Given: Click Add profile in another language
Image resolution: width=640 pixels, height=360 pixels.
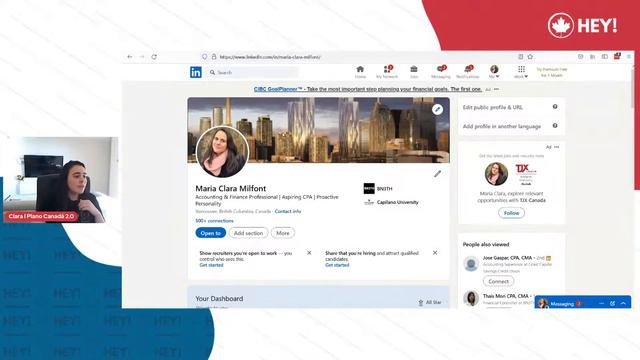Looking at the screenshot, I should tap(502, 127).
